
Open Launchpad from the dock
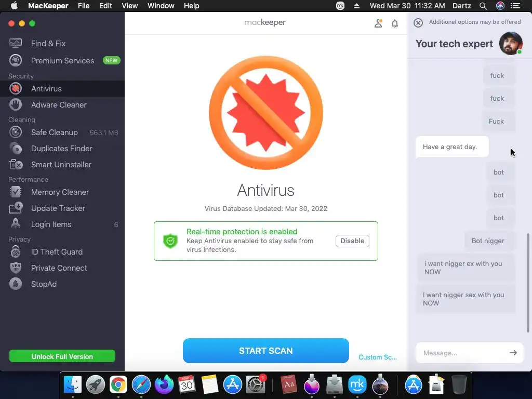pyautogui.click(x=96, y=384)
